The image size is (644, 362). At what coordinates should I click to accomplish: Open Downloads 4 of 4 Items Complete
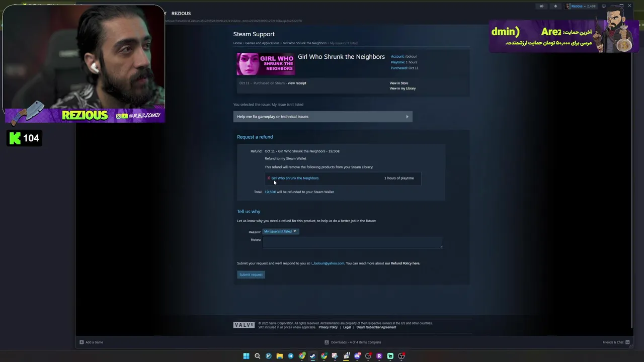353,342
